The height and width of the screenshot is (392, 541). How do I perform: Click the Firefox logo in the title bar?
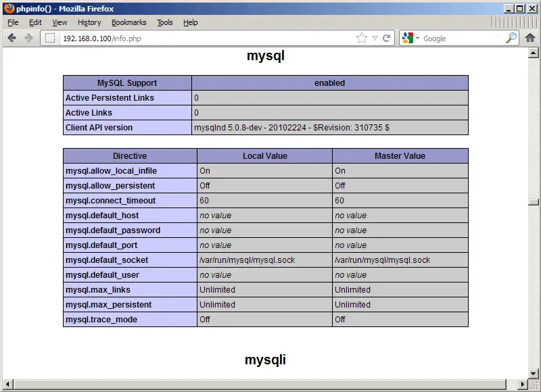pos(9,8)
